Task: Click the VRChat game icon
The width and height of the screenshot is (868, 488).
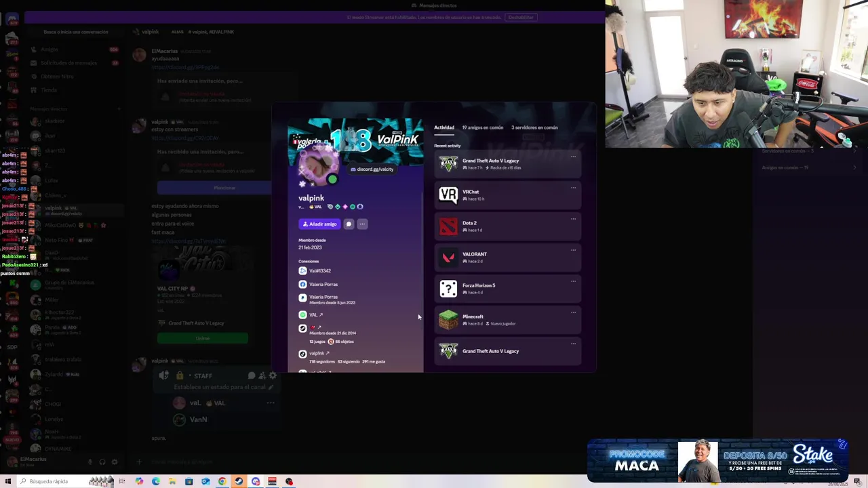Action: pos(448,195)
